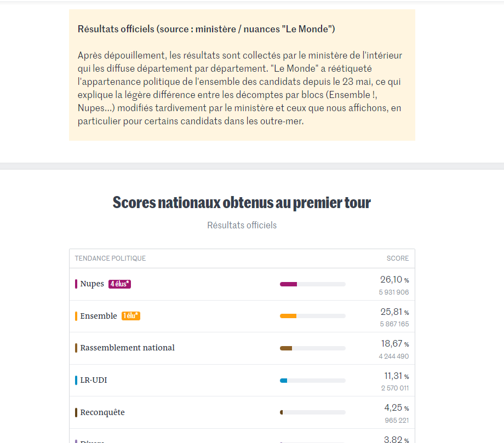Screen dimensions: 504x443
Task: Click the 'TENDANCE POLITIQUE' column header
Action: [x=110, y=258]
